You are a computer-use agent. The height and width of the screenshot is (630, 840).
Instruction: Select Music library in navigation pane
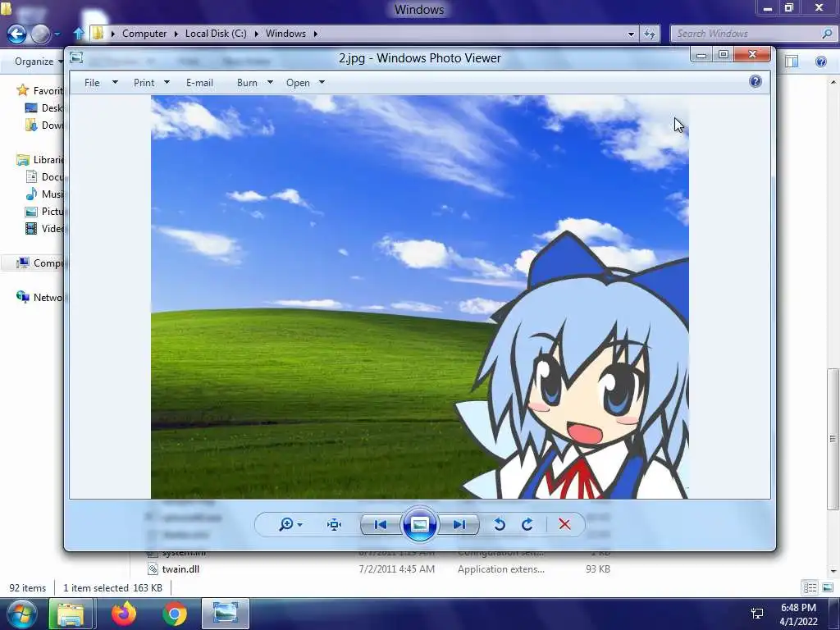tap(44, 194)
